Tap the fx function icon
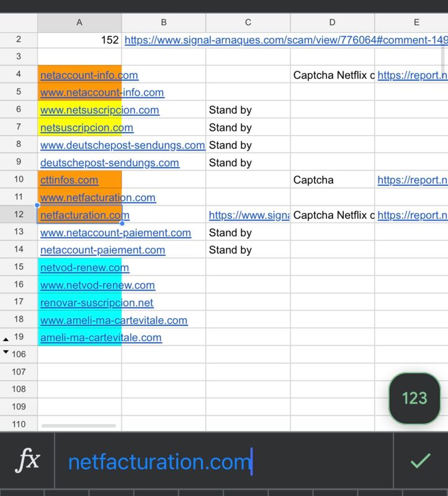Screen dimensions: 448x496 [x=27, y=460]
